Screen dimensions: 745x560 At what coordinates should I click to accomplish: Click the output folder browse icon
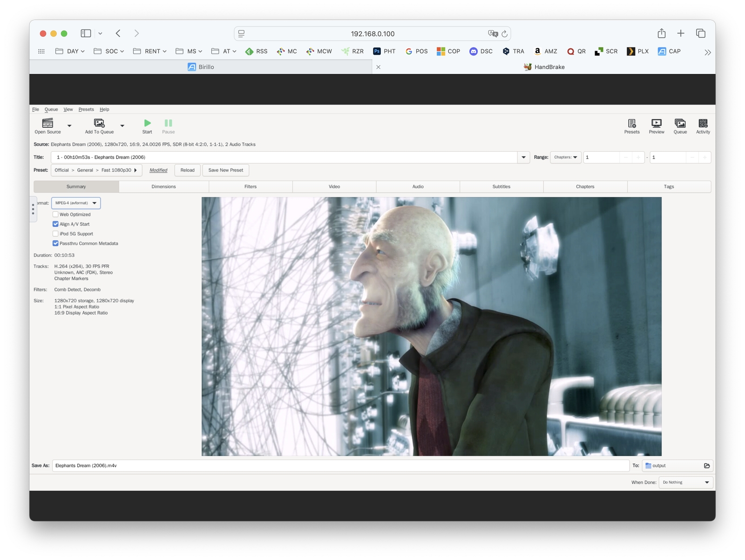pyautogui.click(x=706, y=466)
